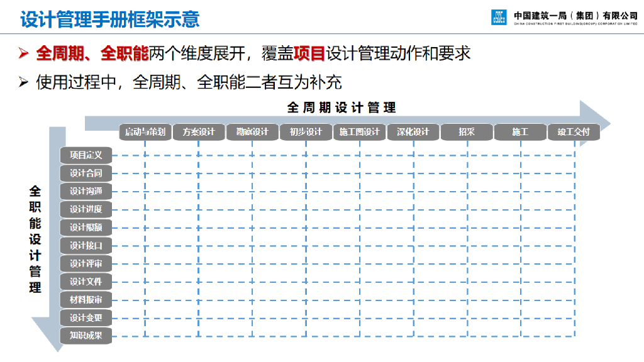
Task: Click the 设计变更 row label
Action: (x=86, y=317)
